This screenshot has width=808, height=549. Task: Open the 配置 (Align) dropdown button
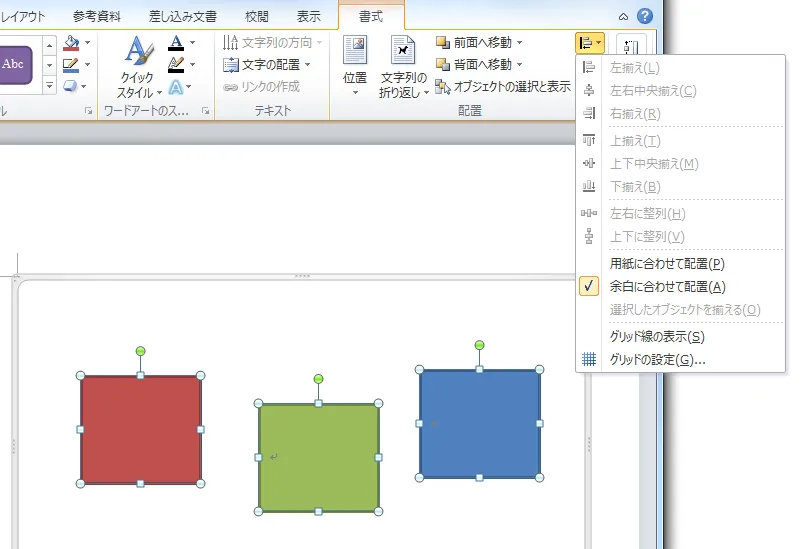[x=590, y=43]
